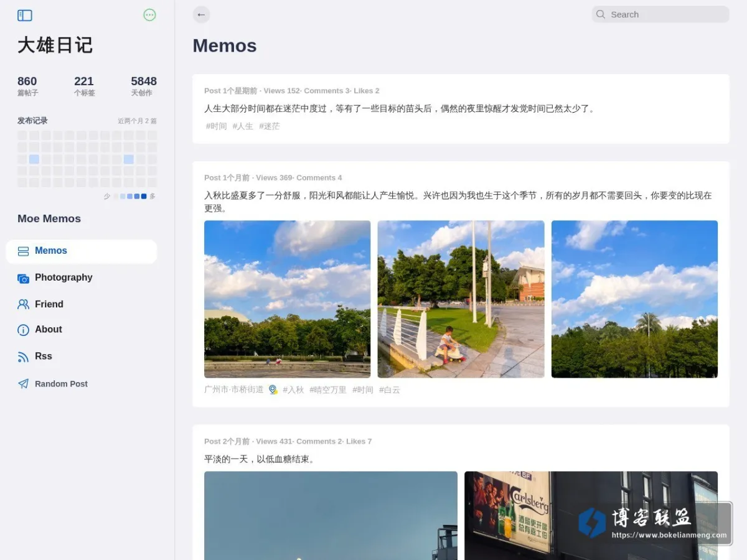Click the 广州市·市桥街道 location text
747x560 pixels.
click(x=234, y=390)
